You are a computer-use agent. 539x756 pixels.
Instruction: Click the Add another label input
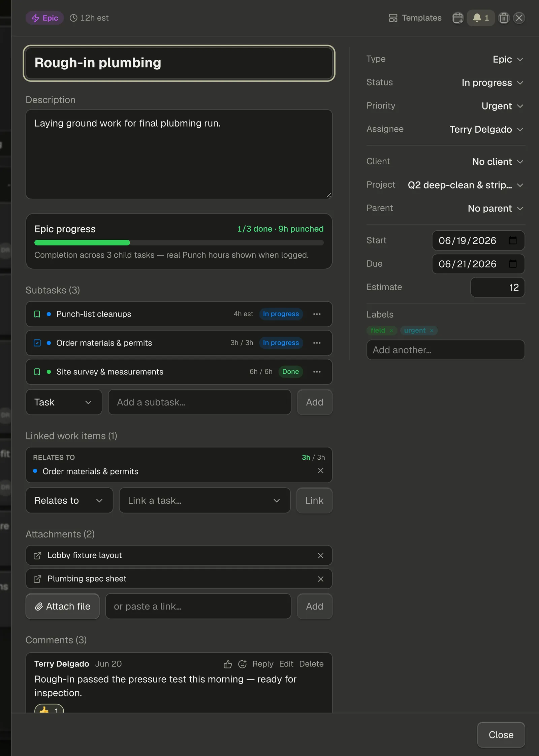445,350
